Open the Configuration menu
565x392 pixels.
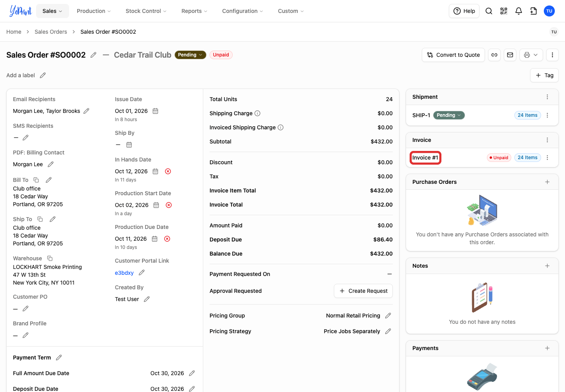pyautogui.click(x=242, y=11)
